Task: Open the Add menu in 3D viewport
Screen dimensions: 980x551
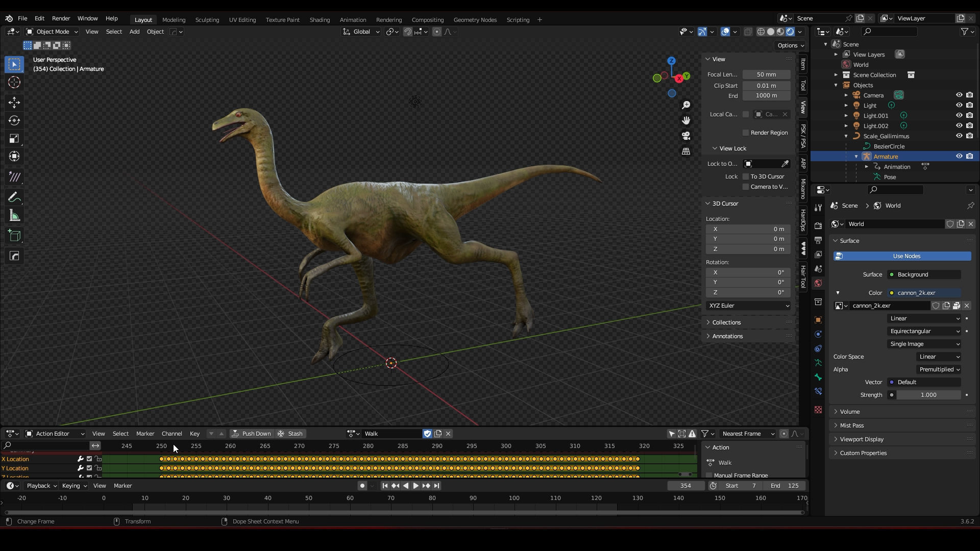Action: click(134, 32)
